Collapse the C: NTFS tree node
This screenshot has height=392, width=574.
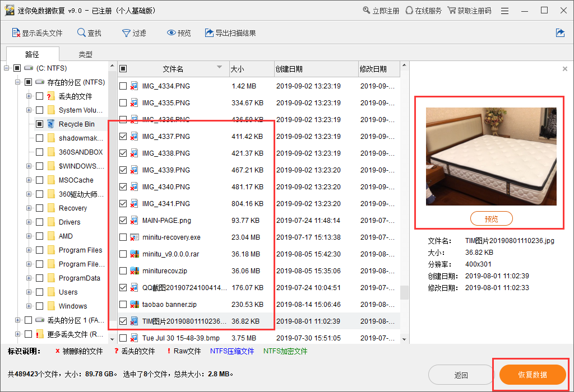(x=6, y=68)
